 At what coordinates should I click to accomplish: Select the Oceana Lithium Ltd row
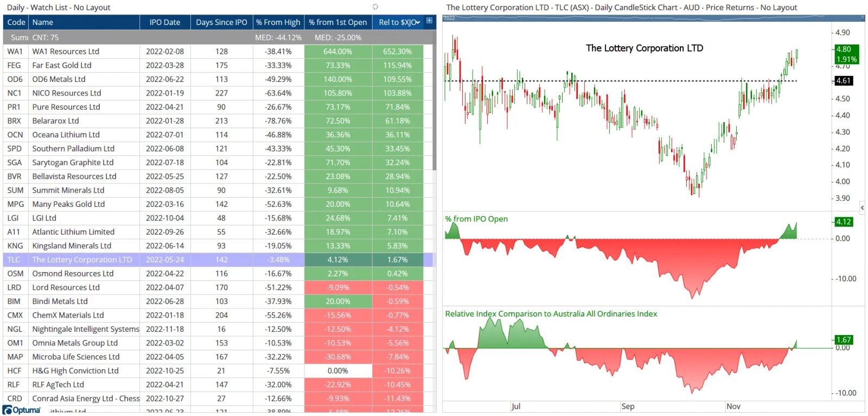coord(218,135)
